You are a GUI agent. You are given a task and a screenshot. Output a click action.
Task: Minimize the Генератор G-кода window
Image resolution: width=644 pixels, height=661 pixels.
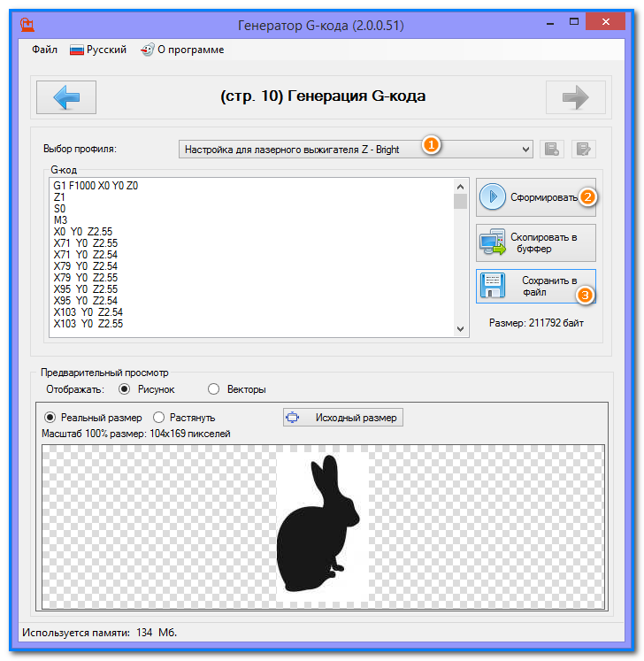point(550,23)
